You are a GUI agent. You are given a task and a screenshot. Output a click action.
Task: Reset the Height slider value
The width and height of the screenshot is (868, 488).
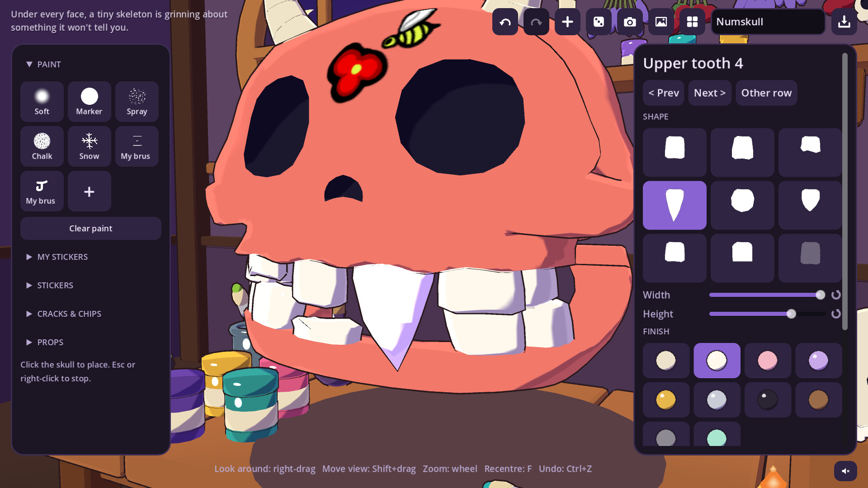pos(836,314)
